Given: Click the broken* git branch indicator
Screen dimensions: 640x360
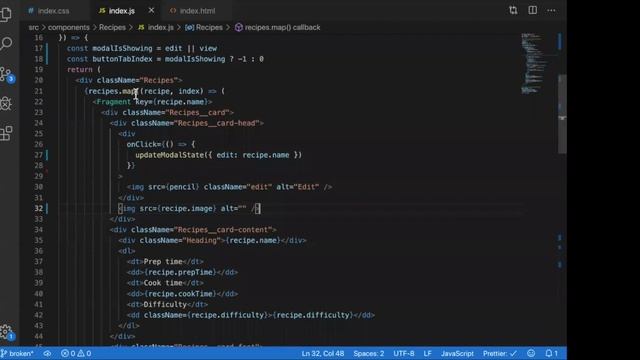Looking at the screenshot, I should pyautogui.click(x=17, y=353).
